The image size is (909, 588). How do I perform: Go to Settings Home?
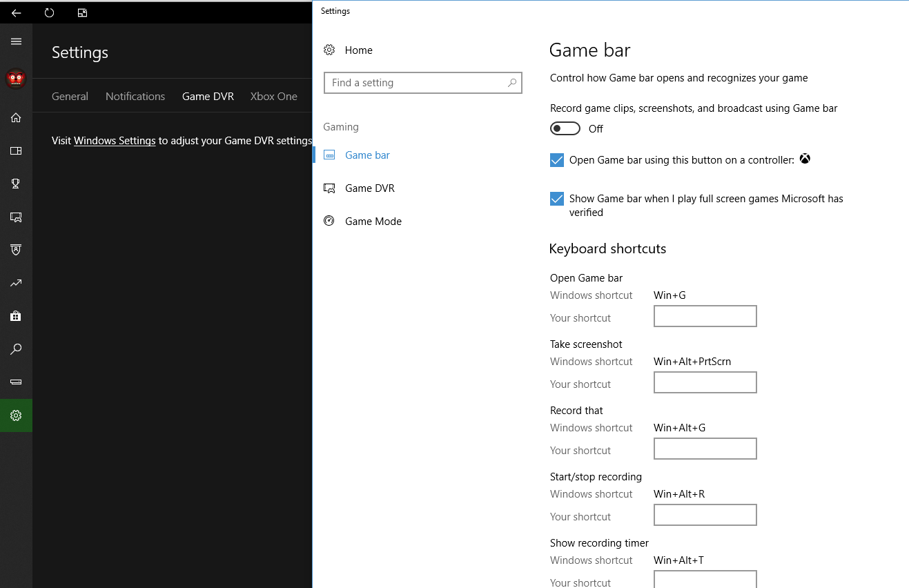point(358,50)
